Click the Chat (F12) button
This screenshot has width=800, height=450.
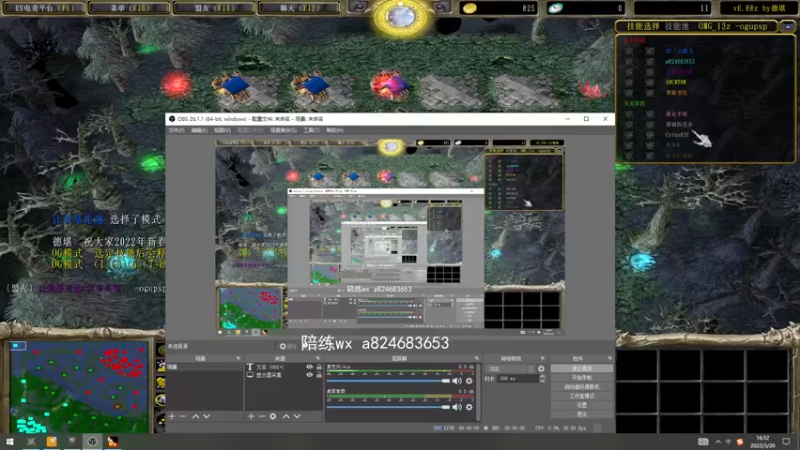[x=299, y=8]
